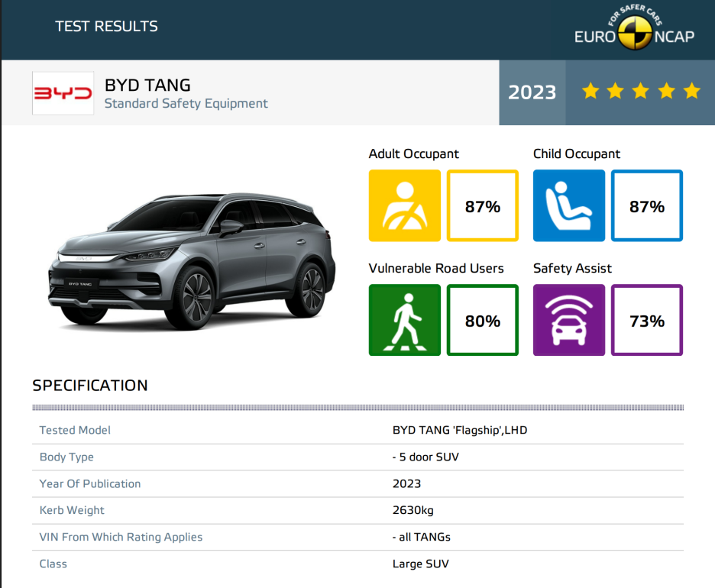Select the Adult Occupant 87% score box
The image size is (715, 588).
(x=483, y=205)
